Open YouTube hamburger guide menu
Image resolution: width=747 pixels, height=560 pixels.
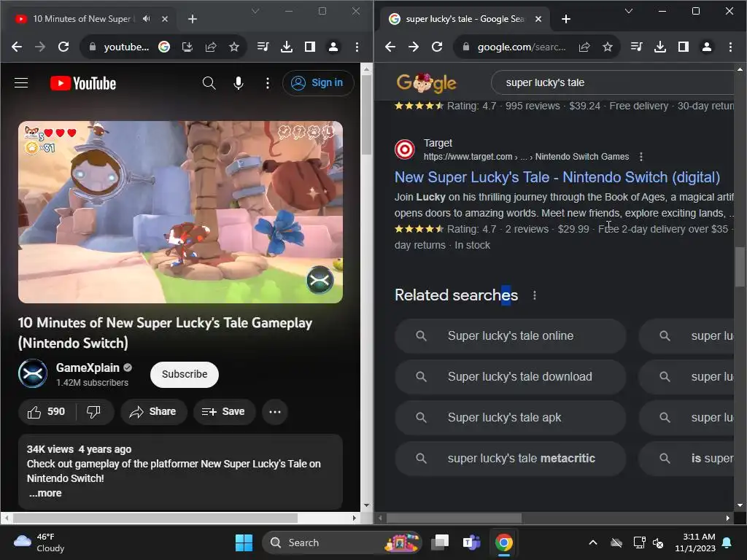point(21,83)
